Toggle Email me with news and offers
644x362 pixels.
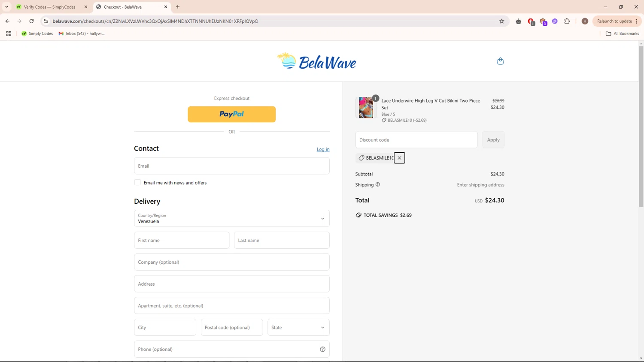pyautogui.click(x=137, y=182)
